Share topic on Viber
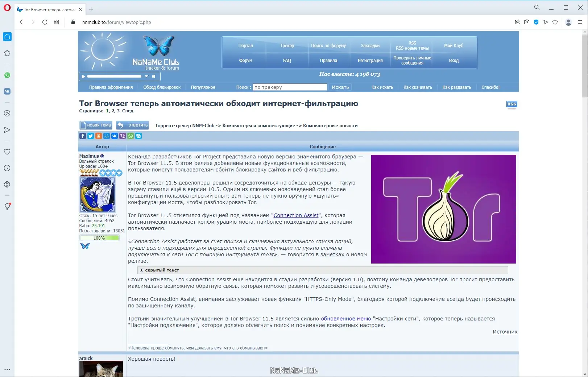The width and height of the screenshot is (588, 377). (123, 136)
